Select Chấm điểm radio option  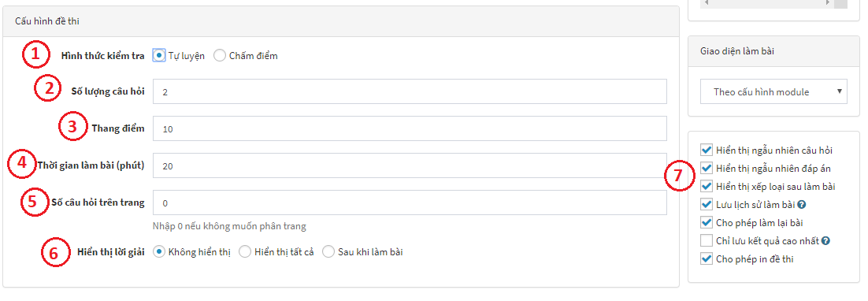[x=220, y=55]
